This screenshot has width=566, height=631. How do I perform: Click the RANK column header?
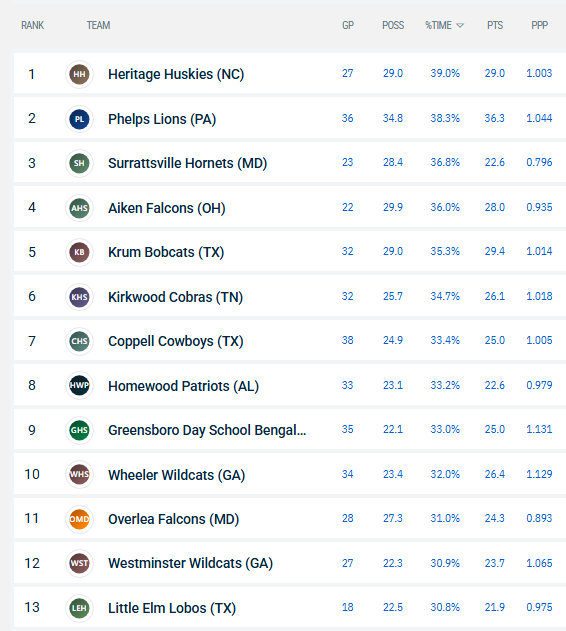(33, 25)
